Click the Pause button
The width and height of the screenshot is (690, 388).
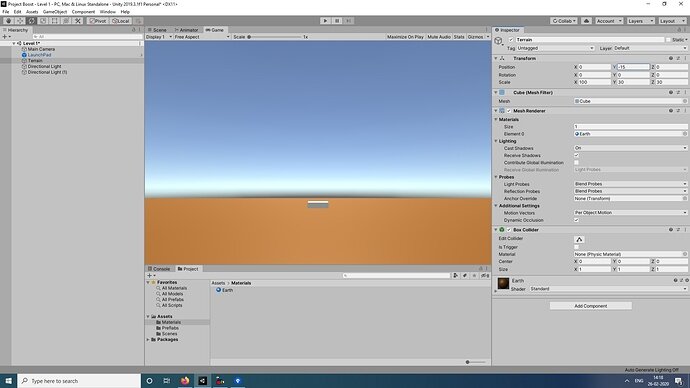coord(337,21)
